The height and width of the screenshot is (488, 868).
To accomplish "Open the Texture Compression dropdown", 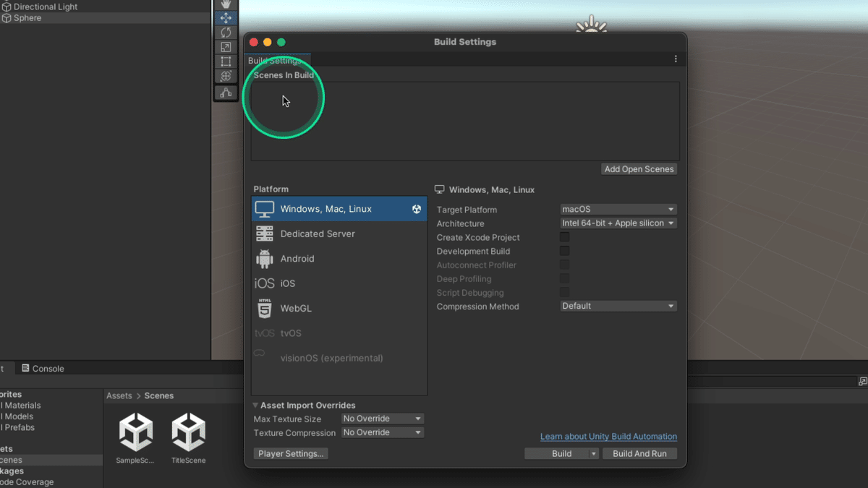I will coord(382,432).
